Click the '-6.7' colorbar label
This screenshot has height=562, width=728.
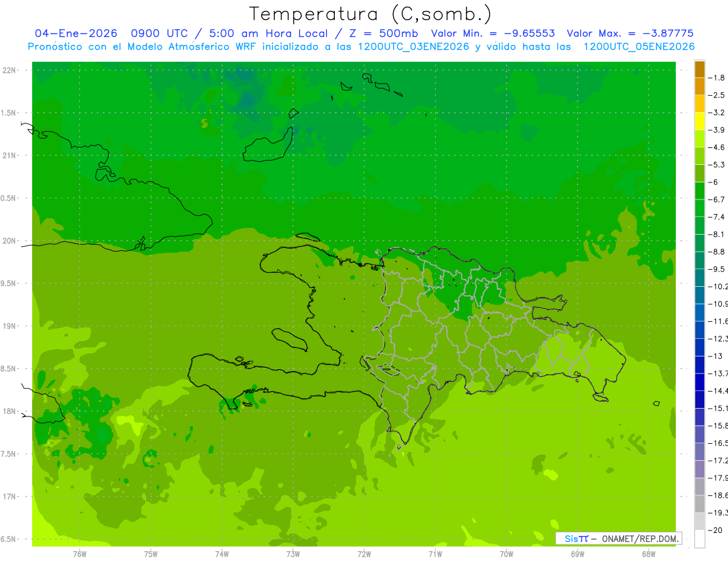pyautogui.click(x=716, y=199)
